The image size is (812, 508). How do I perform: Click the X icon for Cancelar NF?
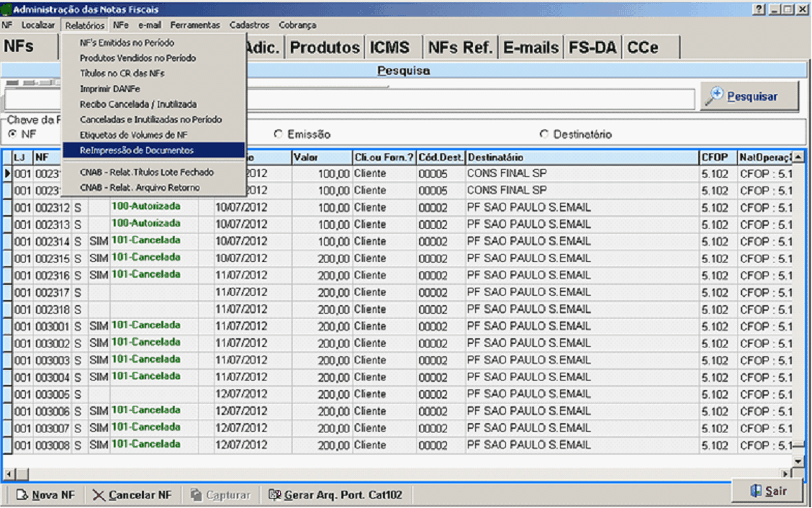[99, 495]
